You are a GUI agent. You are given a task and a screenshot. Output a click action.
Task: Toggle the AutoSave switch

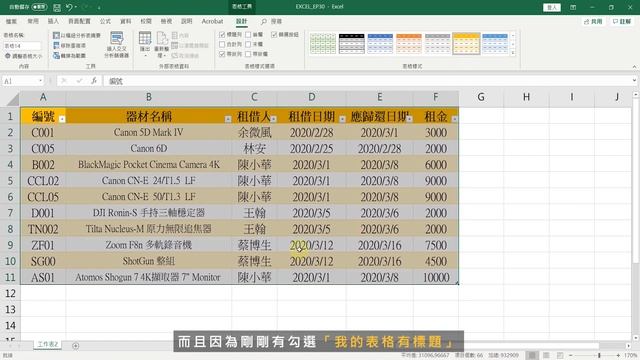(x=39, y=7)
